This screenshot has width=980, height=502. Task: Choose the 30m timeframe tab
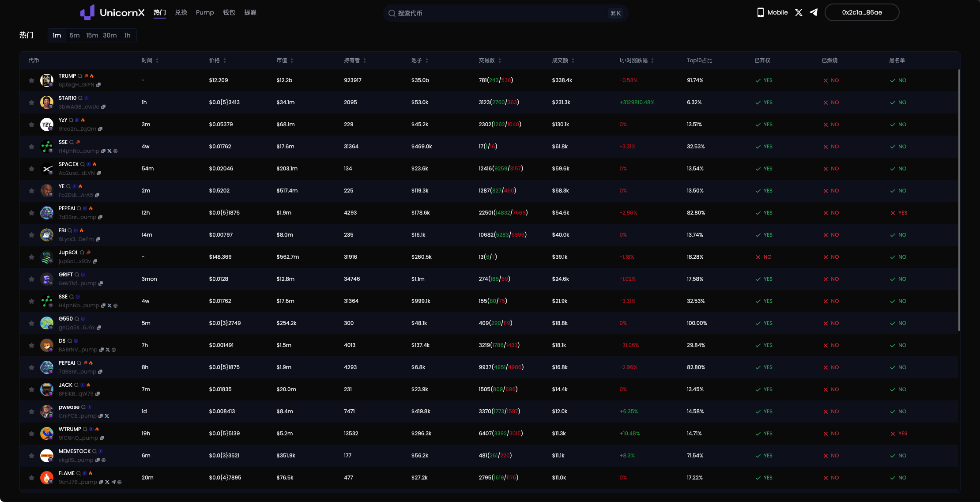click(x=110, y=35)
